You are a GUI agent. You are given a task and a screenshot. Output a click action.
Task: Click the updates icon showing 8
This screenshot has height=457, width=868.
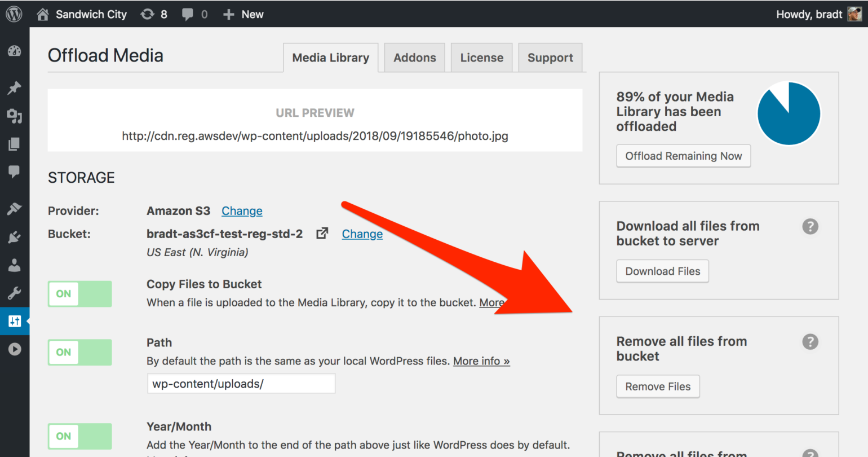(x=154, y=14)
